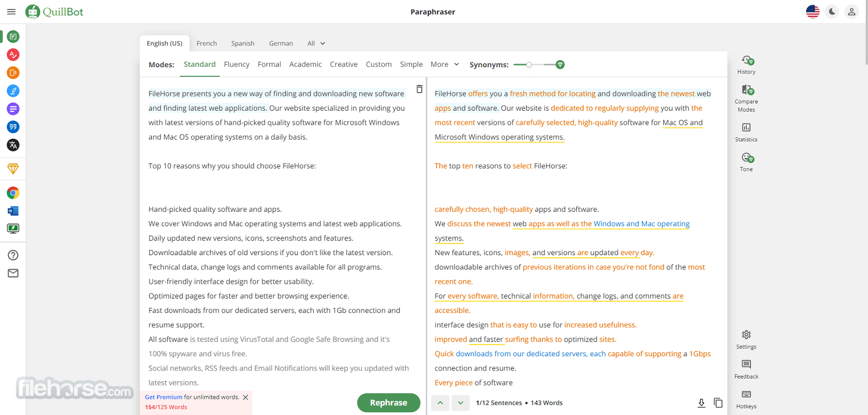
Task: Click 'Quick' in the paraphrased output
Action: pyautogui.click(x=444, y=354)
